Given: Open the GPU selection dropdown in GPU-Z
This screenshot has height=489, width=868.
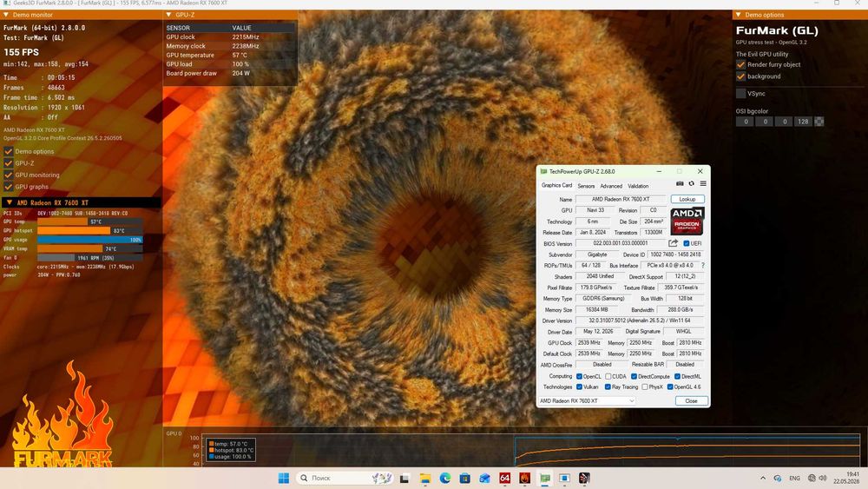Looking at the screenshot, I should coord(587,400).
